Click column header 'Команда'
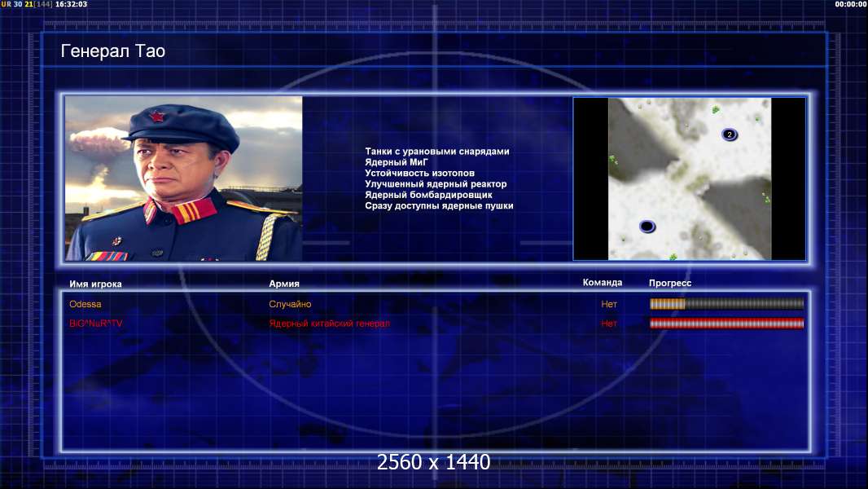The height and width of the screenshot is (489, 868). [603, 283]
